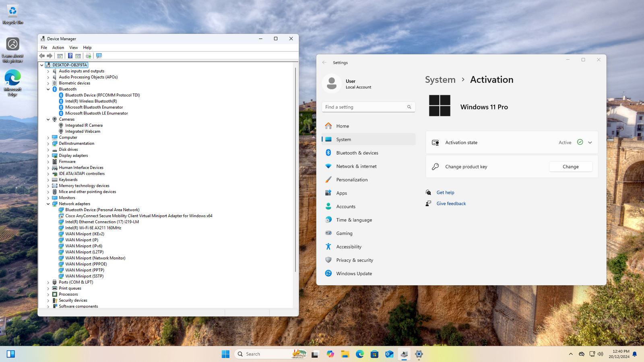Select Microsoft Bluetooth LE Enumerator

tap(97, 113)
